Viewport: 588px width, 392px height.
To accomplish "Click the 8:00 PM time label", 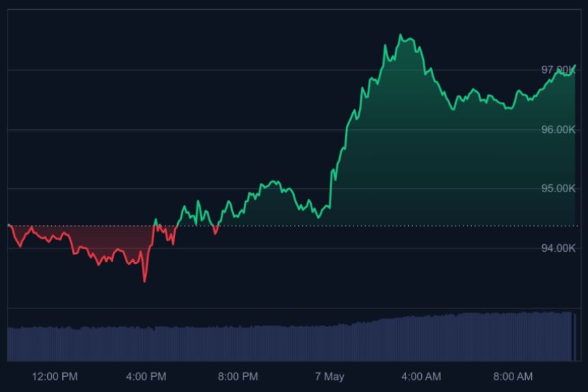I will [x=238, y=376].
